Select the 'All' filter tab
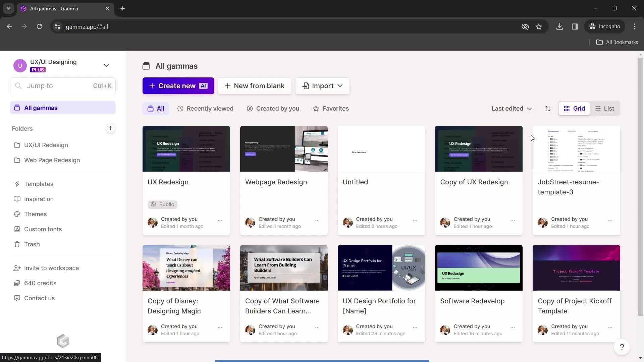This screenshot has width=644, height=362. point(156,108)
